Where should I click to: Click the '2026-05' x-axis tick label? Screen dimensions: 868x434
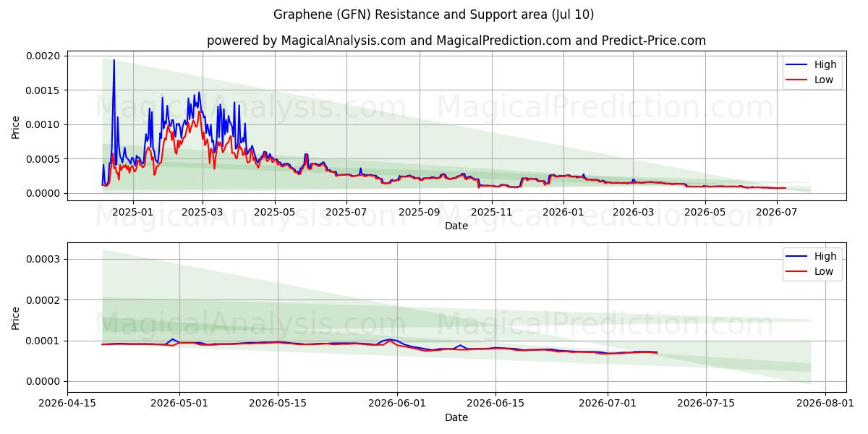705,212
